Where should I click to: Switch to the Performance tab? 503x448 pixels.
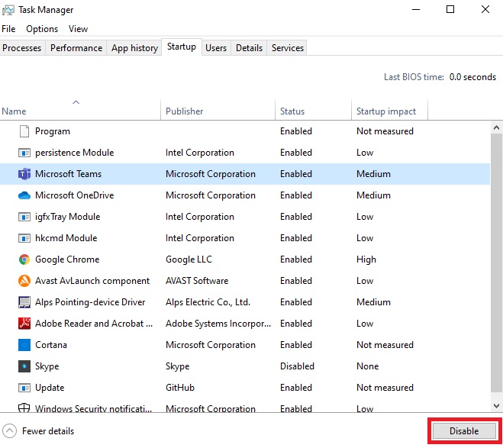[x=76, y=48]
